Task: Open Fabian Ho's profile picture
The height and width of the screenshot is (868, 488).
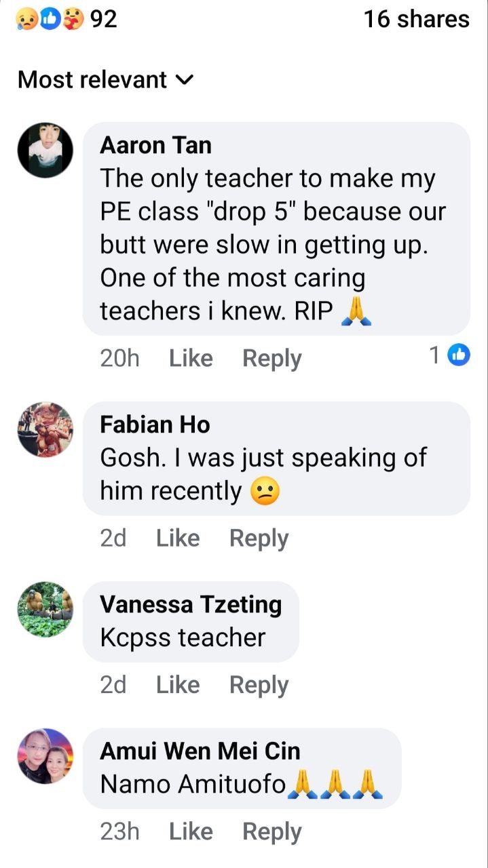Action: [45, 429]
